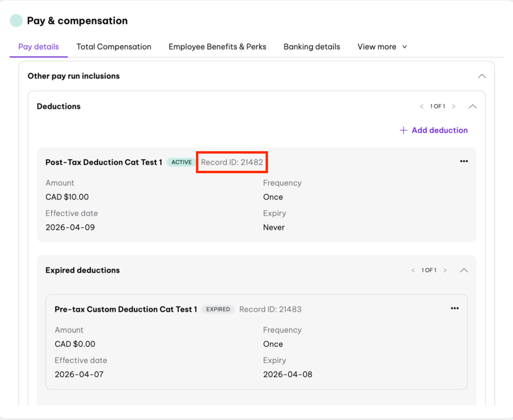Expand the View more dropdown
Viewport: 513px width, 420px height.
click(382, 47)
